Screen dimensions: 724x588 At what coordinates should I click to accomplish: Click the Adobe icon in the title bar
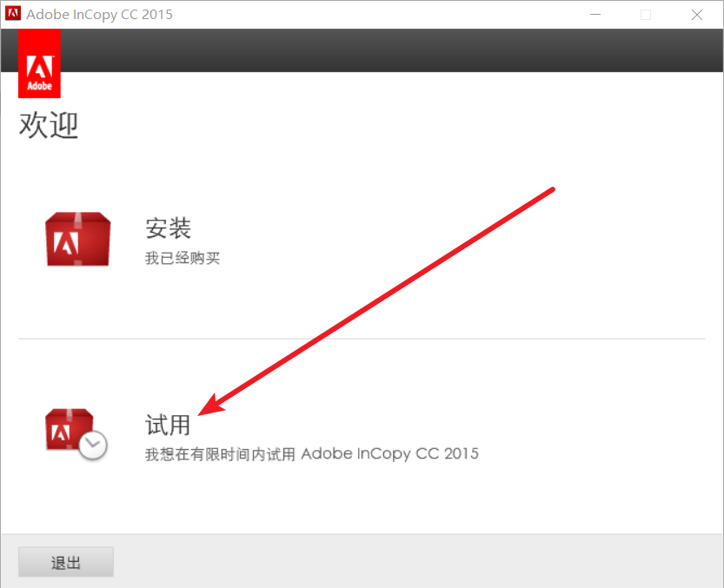click(13, 13)
